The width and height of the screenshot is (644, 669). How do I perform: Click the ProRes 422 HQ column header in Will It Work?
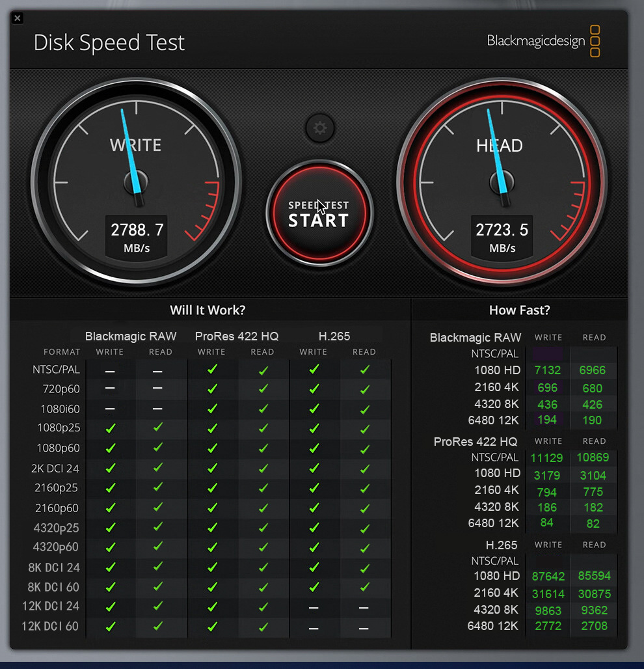click(x=237, y=336)
